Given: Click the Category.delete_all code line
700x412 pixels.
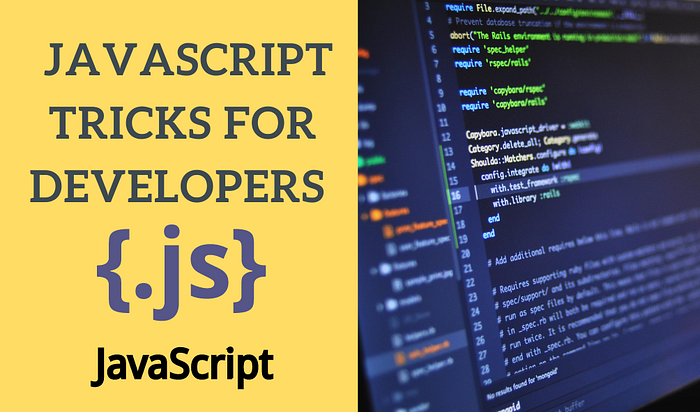Looking at the screenshot, I should click(x=531, y=143).
